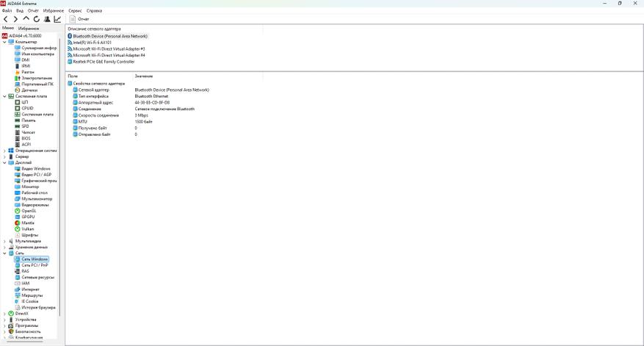Open Рабочий стол tree item
Image resolution: width=644 pixels, height=346 pixels.
35,192
